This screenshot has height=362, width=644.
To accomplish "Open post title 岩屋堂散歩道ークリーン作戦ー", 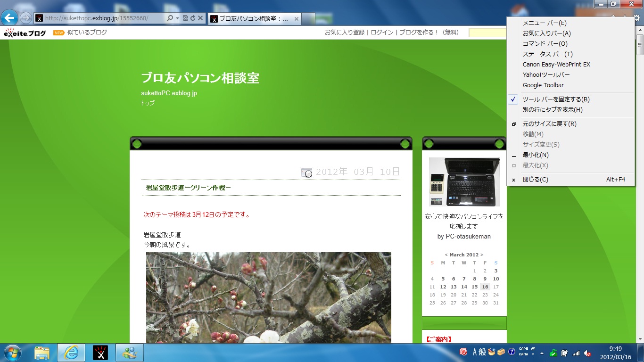I will [188, 188].
